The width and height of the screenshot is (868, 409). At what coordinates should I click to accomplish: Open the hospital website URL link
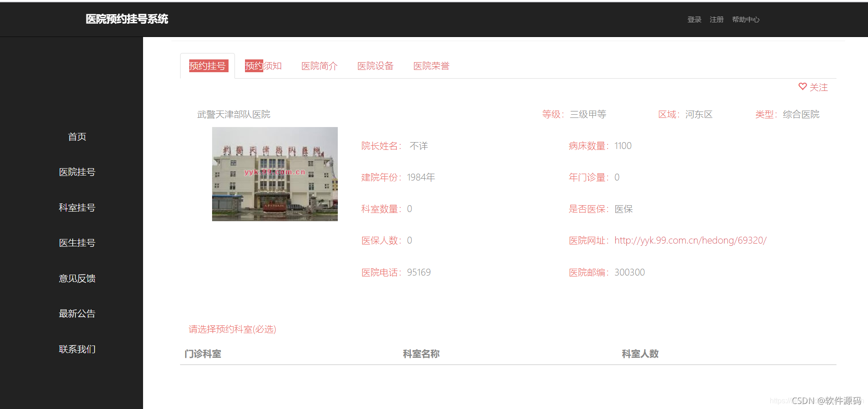click(x=690, y=240)
